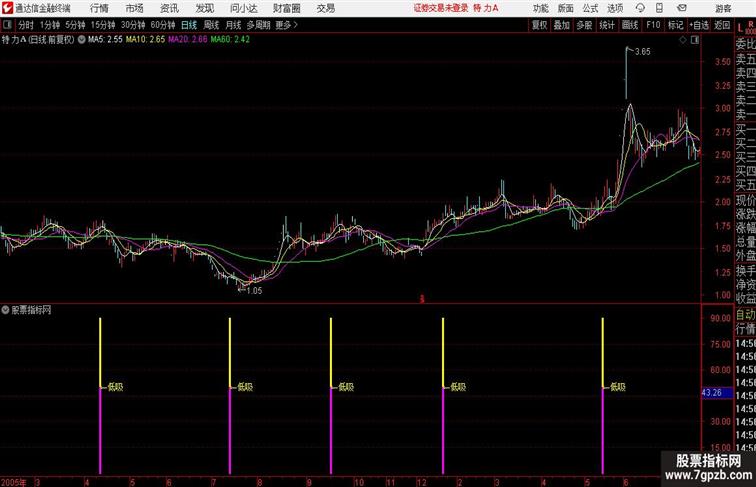Open the 版面 menu
The width and height of the screenshot is (756, 487).
566,8
